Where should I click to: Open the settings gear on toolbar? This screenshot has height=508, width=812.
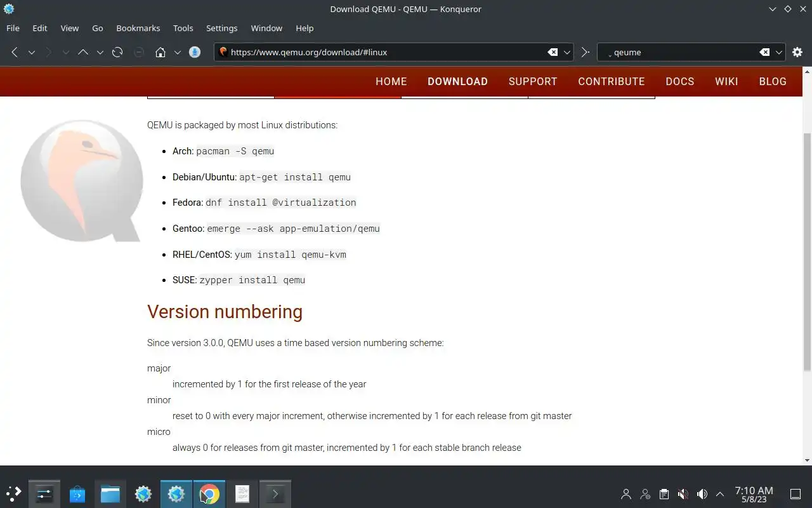(x=797, y=52)
